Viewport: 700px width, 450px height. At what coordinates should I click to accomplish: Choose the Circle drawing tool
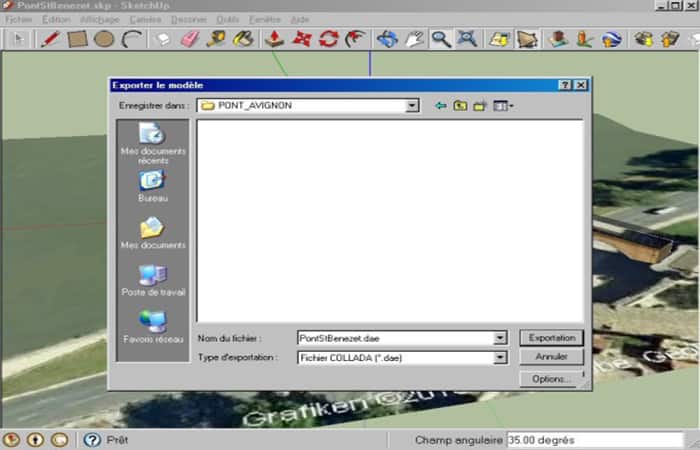tap(104, 39)
